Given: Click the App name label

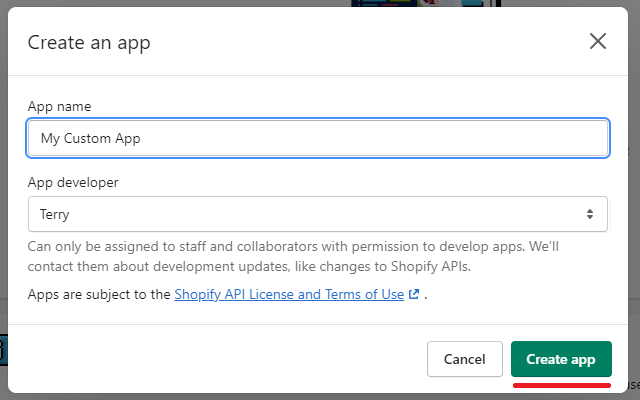Looking at the screenshot, I should tap(60, 106).
